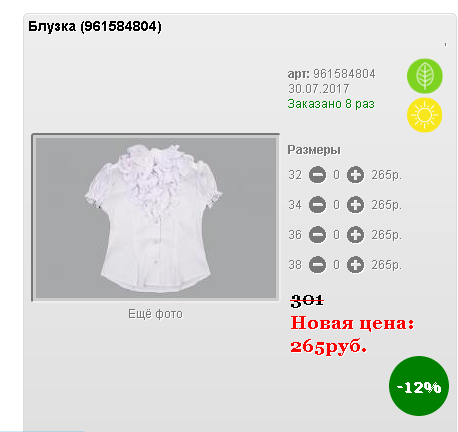Reduce quantity for size 36
This screenshot has height=432, width=458.
click(x=317, y=235)
